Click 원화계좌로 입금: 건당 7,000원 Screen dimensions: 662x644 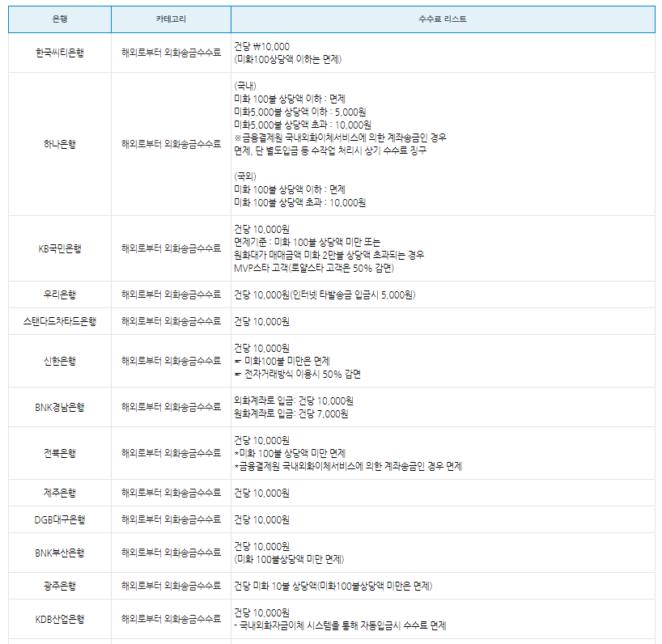click(291, 414)
